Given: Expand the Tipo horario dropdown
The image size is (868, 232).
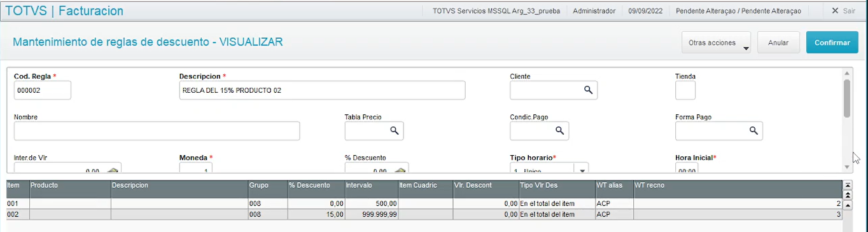Looking at the screenshot, I should point(581,170).
